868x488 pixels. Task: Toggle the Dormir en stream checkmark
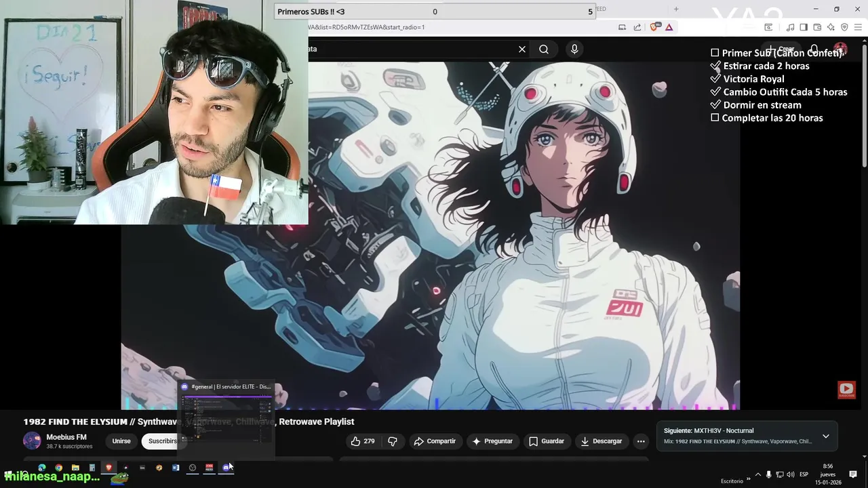click(715, 104)
